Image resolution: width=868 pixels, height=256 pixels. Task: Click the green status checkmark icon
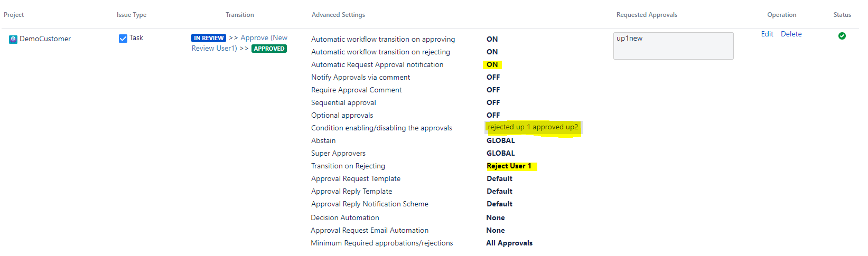click(x=842, y=36)
